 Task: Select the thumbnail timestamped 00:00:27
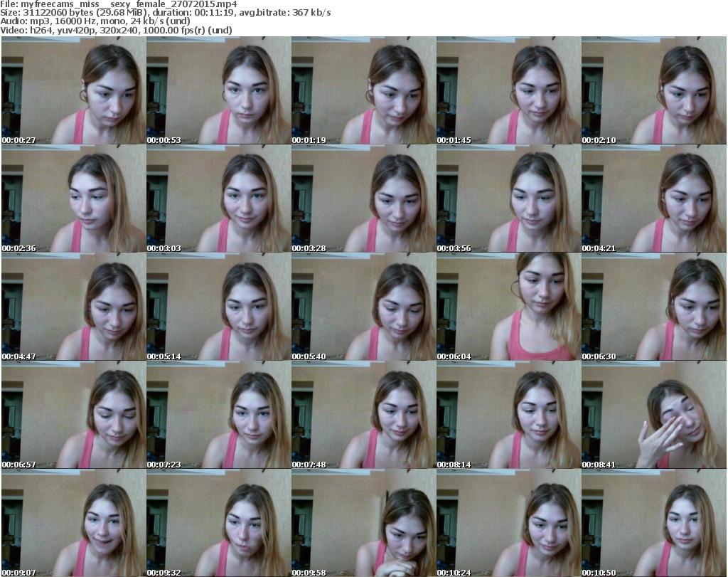74,90
